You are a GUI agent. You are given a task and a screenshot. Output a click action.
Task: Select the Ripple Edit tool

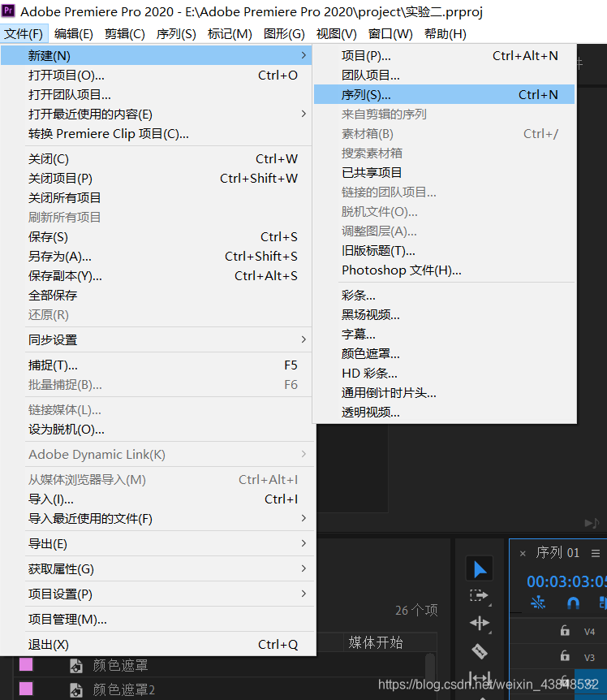tap(480, 623)
